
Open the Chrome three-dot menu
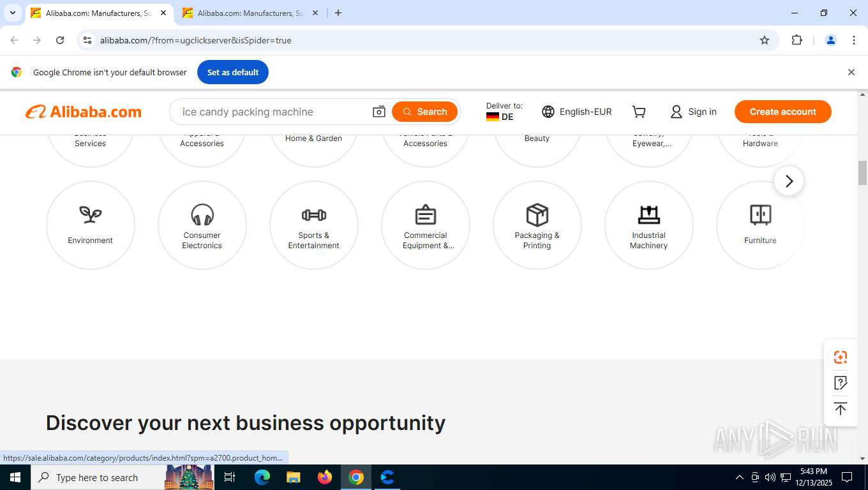[854, 40]
